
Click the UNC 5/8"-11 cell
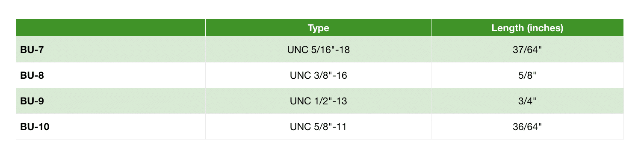(x=318, y=127)
